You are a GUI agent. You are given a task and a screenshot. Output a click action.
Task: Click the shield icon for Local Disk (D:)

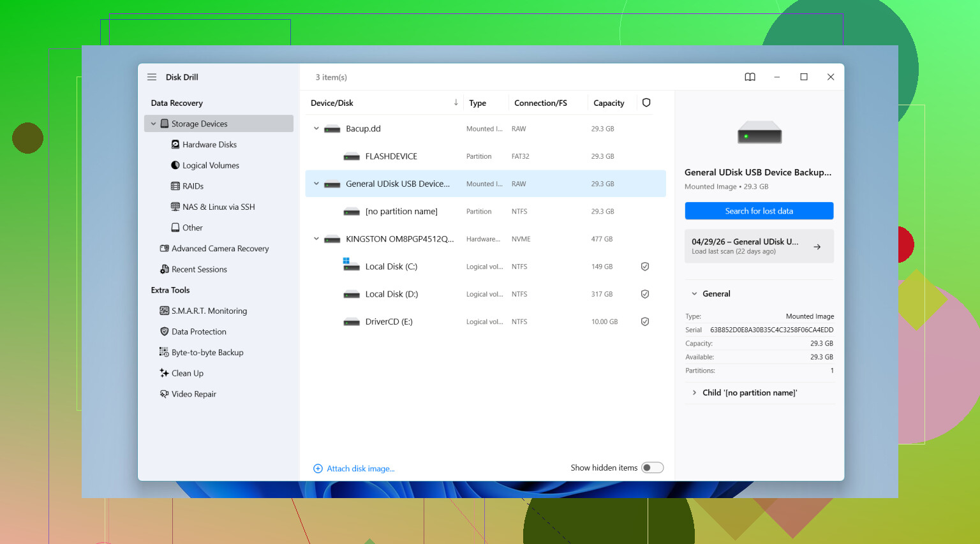click(x=645, y=294)
